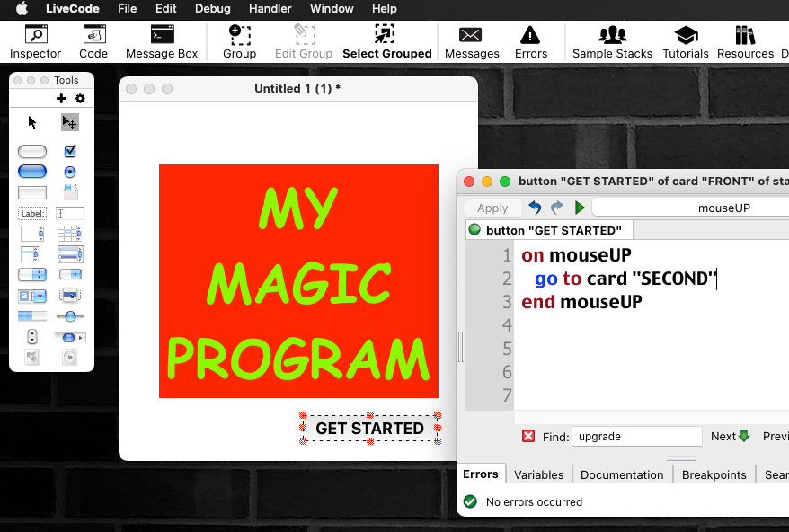This screenshot has height=532, width=789.
Task: Pick the scrolling field control
Action: pyautogui.click(x=32, y=234)
